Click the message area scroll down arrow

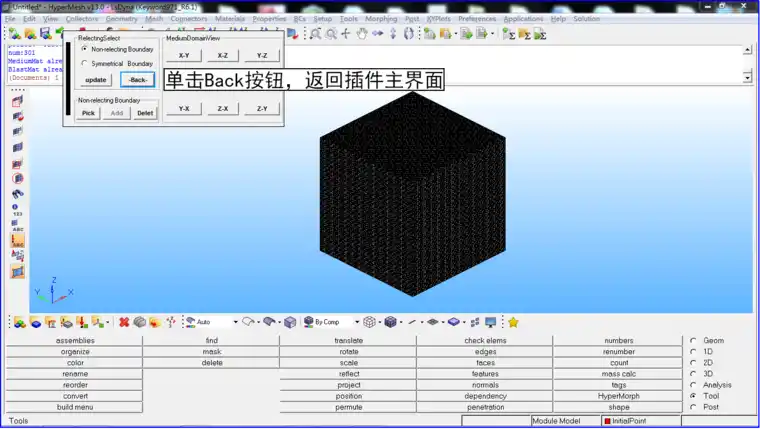tap(747, 77)
